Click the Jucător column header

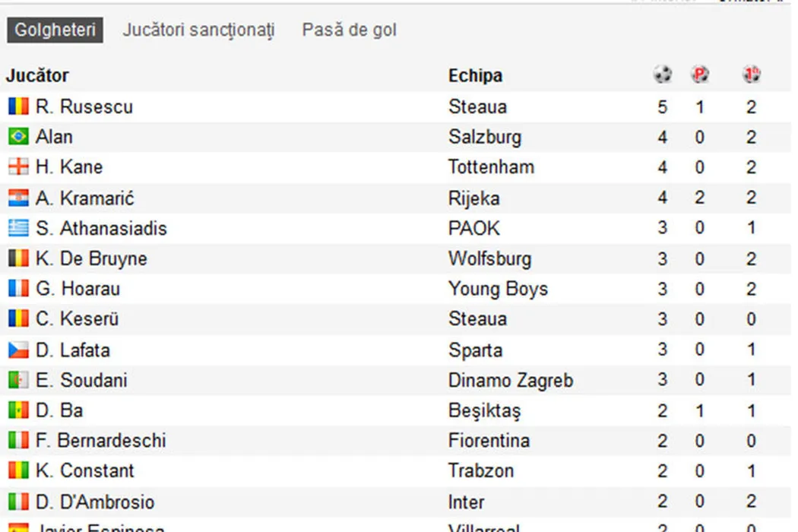click(x=37, y=75)
